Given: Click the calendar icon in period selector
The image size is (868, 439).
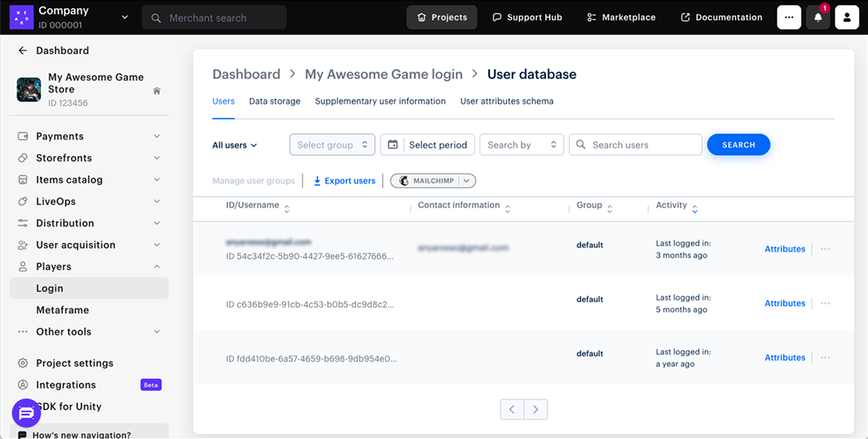Looking at the screenshot, I should (393, 145).
